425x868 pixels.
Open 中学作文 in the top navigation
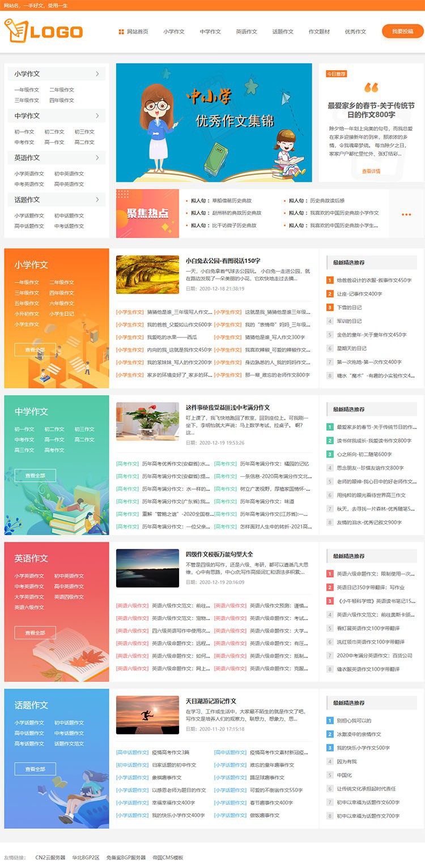pos(210,32)
